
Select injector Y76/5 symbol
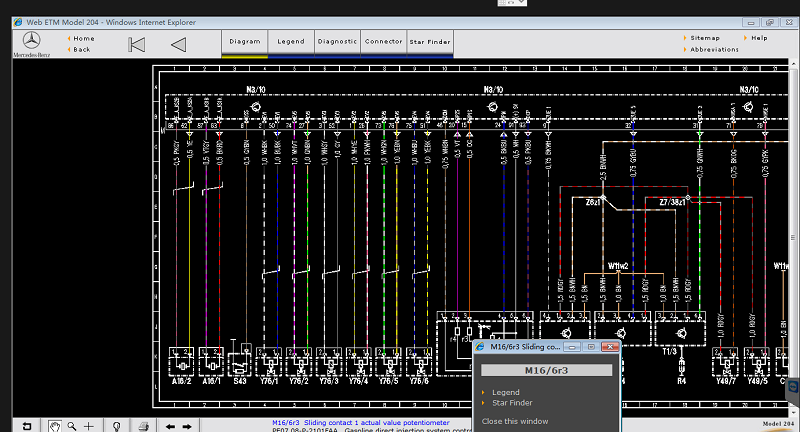[x=389, y=362]
